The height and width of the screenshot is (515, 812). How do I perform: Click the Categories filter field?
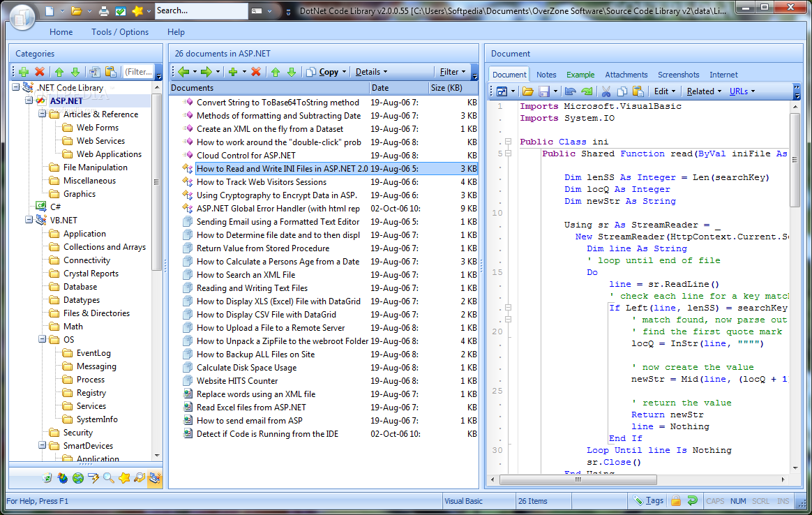[x=138, y=72]
